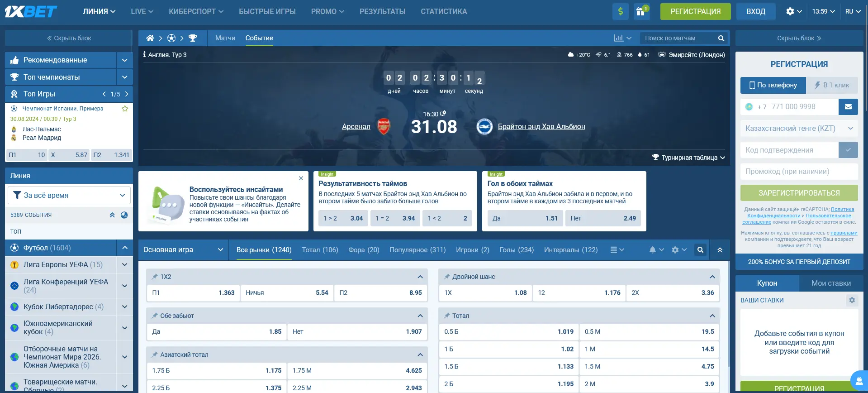Expand the Топ чемпионаты section
The image size is (868, 393).
click(x=124, y=77)
